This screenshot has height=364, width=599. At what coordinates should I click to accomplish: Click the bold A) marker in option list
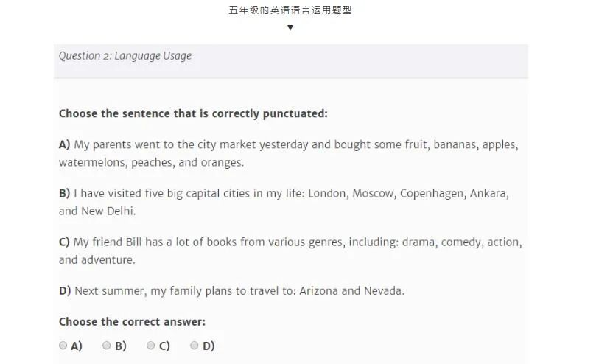(x=64, y=144)
